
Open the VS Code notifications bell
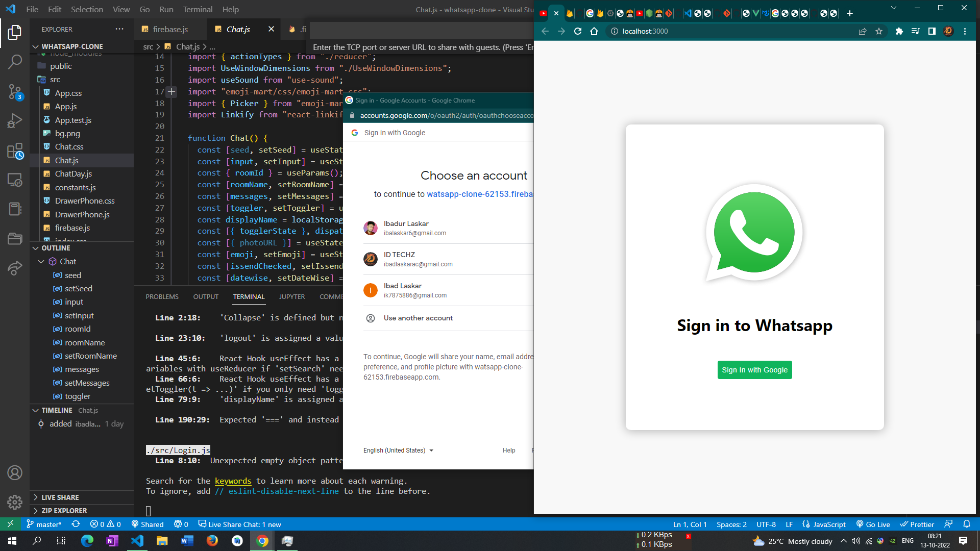click(967, 524)
